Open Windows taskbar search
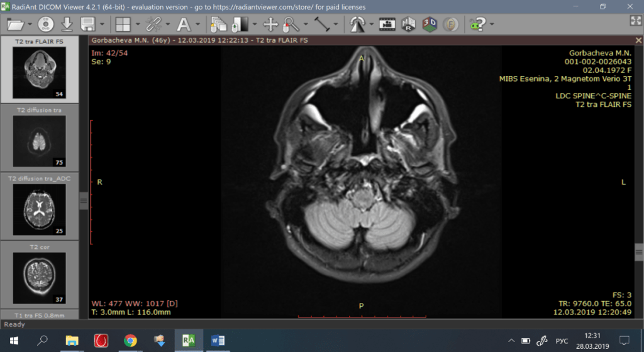 43,341
